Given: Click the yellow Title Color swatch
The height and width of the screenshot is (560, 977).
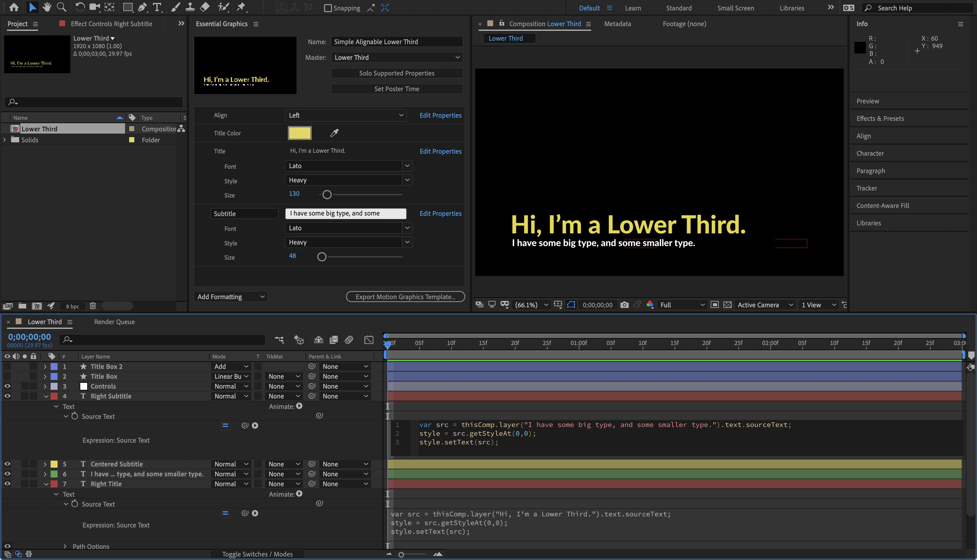Looking at the screenshot, I should point(299,133).
